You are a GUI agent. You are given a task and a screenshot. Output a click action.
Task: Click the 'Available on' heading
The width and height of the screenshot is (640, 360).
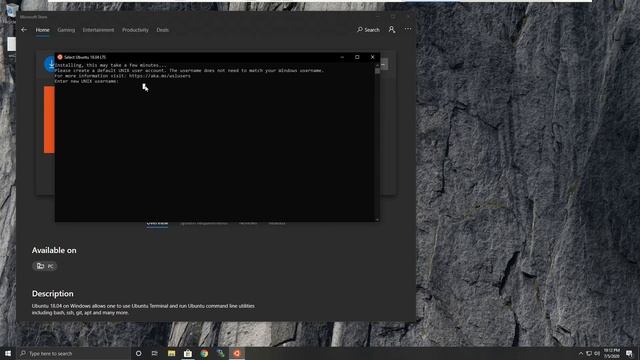54,250
